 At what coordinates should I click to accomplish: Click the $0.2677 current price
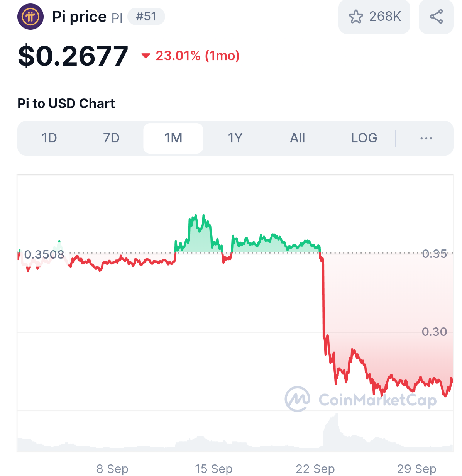73,56
